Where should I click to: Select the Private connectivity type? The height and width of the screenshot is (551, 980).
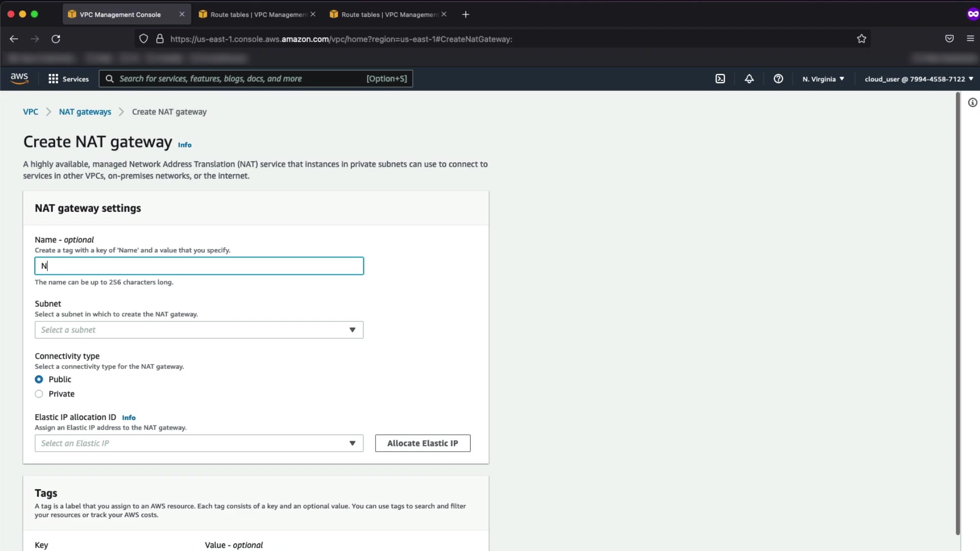coord(39,394)
